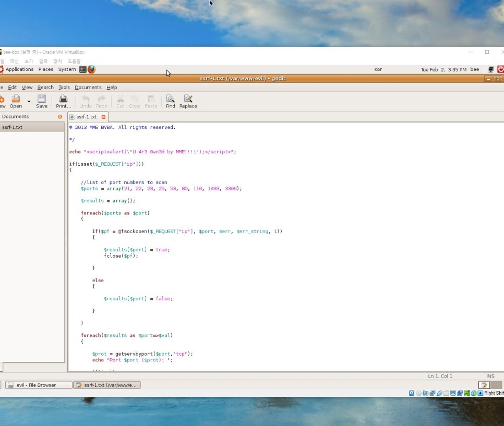Click VirtualBox keyboard capture arrow icon
The image size is (504, 426).
480,393
